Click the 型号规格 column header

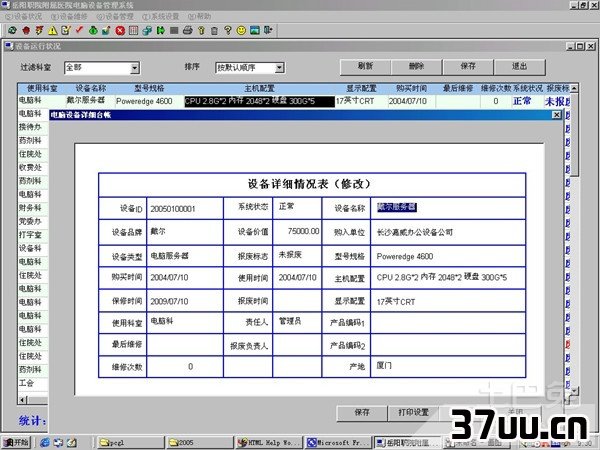[x=149, y=88]
